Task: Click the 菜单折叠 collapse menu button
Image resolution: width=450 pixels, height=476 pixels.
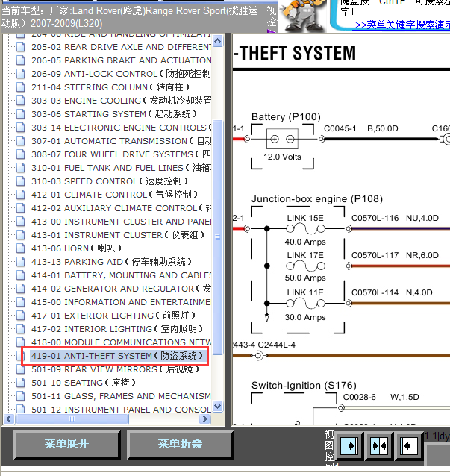Action: (180, 444)
